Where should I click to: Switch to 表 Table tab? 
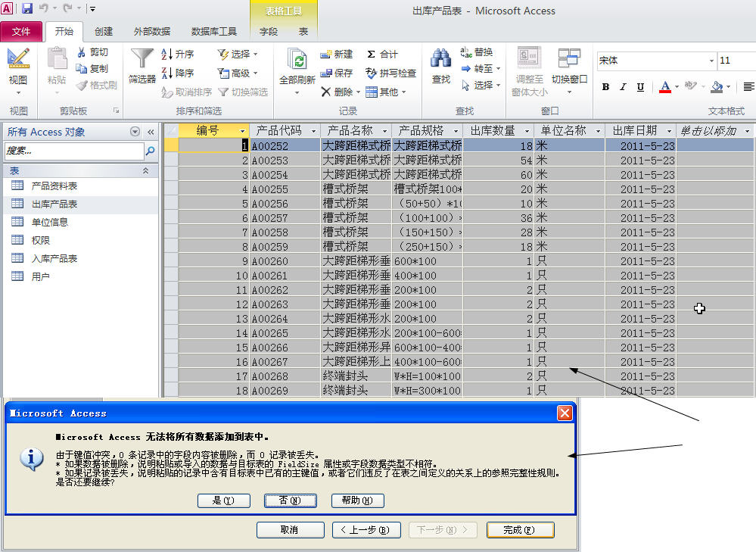303,31
